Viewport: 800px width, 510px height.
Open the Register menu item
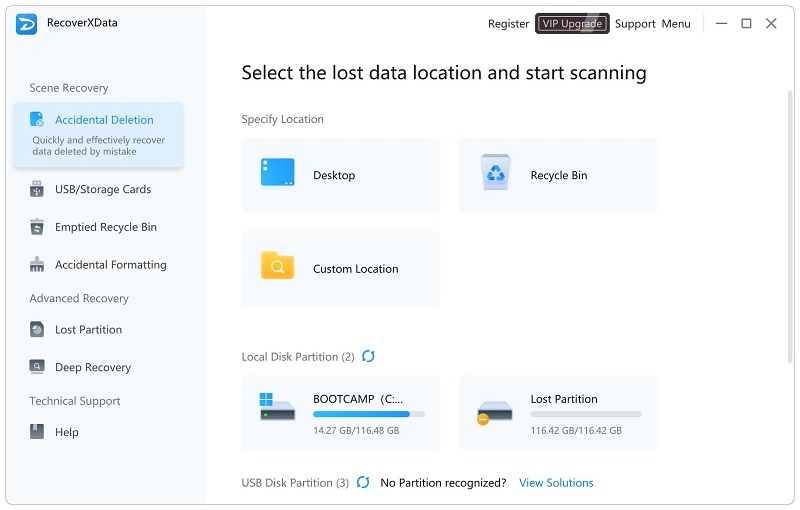coord(508,24)
